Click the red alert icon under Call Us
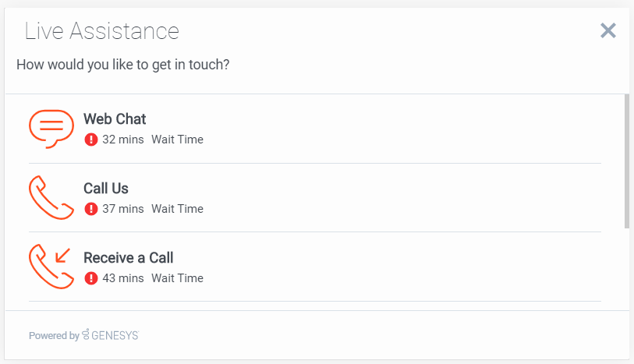The width and height of the screenshot is (634, 364). point(91,209)
